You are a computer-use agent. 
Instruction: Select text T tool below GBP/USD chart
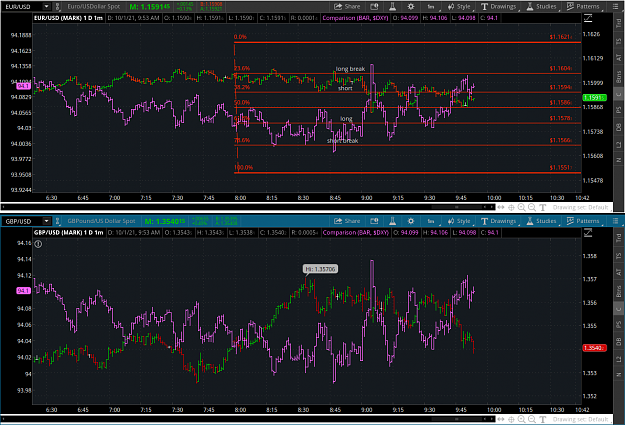[x=542, y=419]
